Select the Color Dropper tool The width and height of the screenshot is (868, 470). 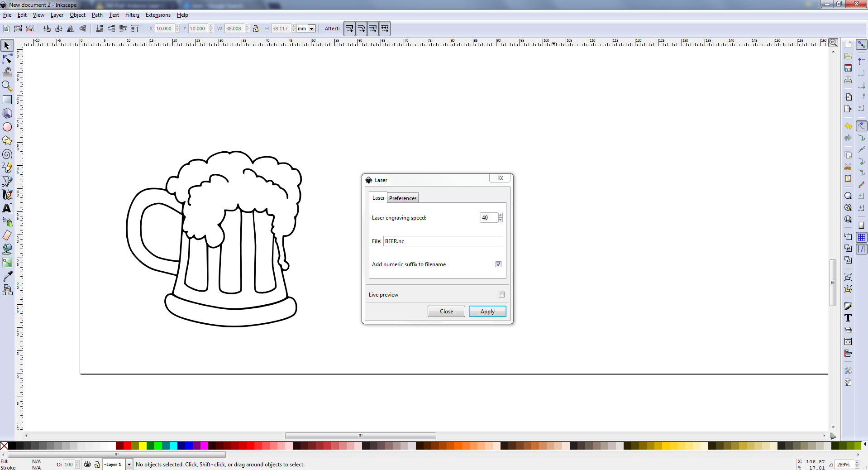tap(7, 276)
